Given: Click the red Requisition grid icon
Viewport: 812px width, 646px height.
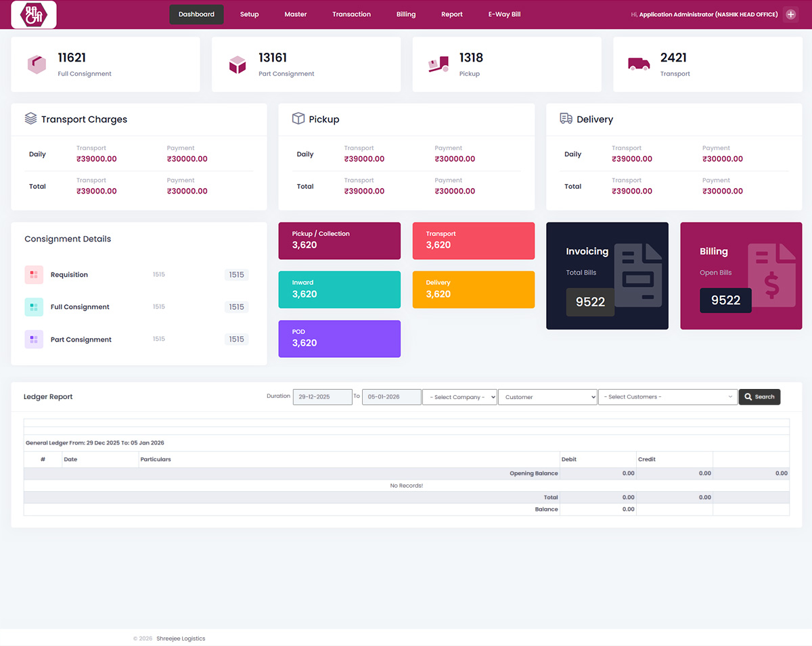Looking at the screenshot, I should [33, 275].
